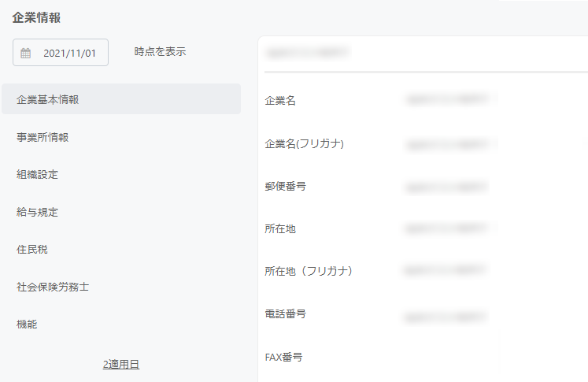Image resolution: width=588 pixels, height=382 pixels.
Task: Click the blurred title at top of detail panel
Action: (308, 53)
